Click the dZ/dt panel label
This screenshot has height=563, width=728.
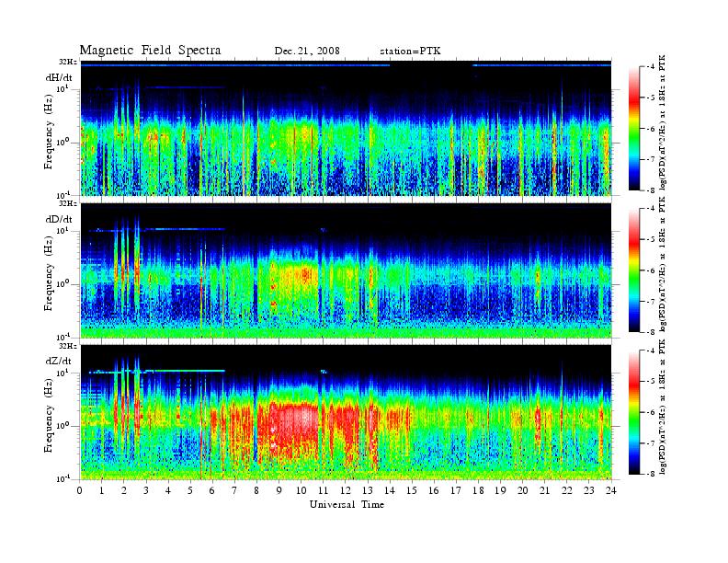coord(59,361)
